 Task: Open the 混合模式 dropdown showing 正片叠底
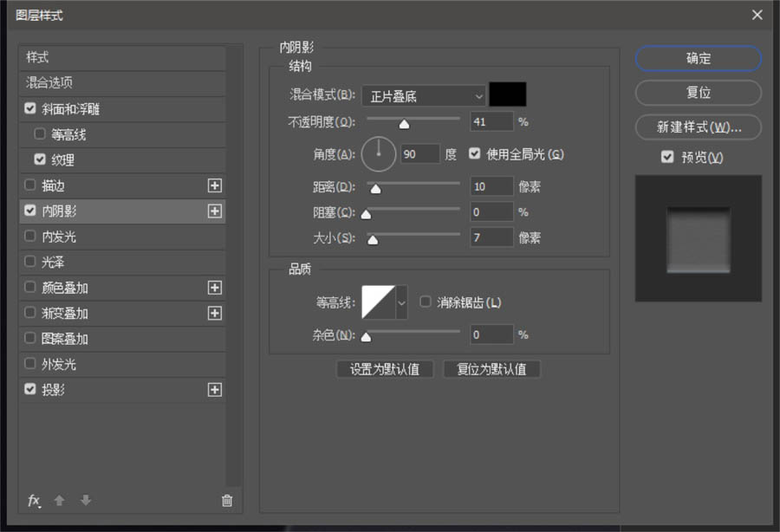(x=423, y=96)
